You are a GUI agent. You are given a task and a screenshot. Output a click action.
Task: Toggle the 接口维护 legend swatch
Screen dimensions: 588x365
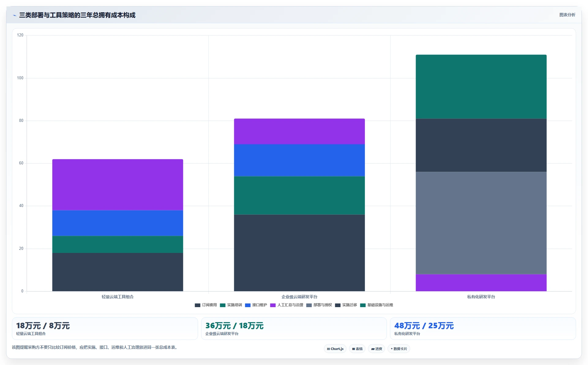point(248,305)
